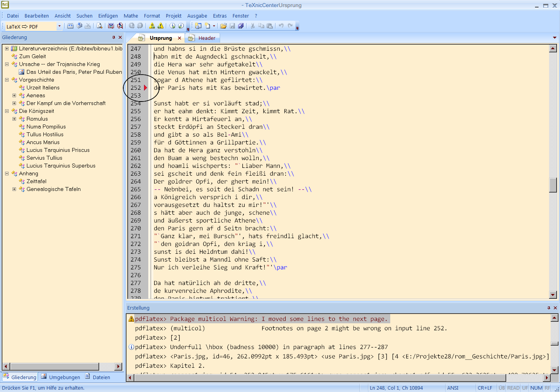Create a new project icon
Screen dimensions: 560x392
(198, 26)
